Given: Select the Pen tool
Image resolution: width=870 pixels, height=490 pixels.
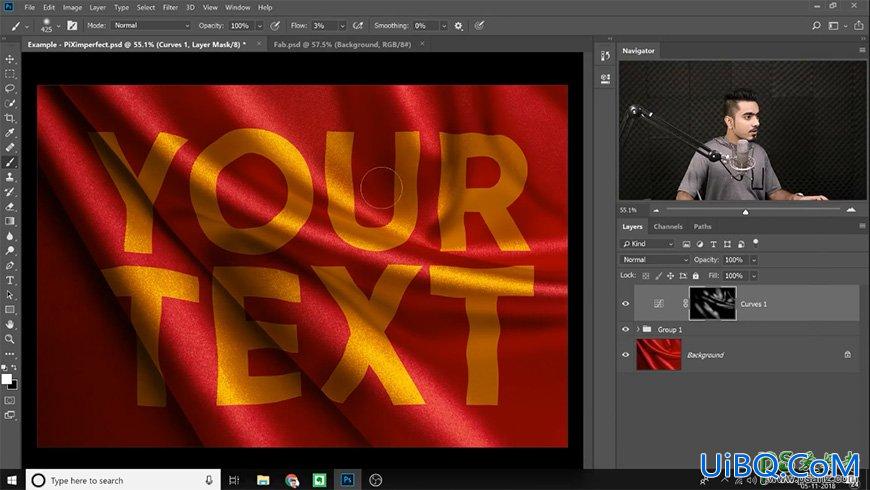Looking at the screenshot, I should (x=10, y=265).
